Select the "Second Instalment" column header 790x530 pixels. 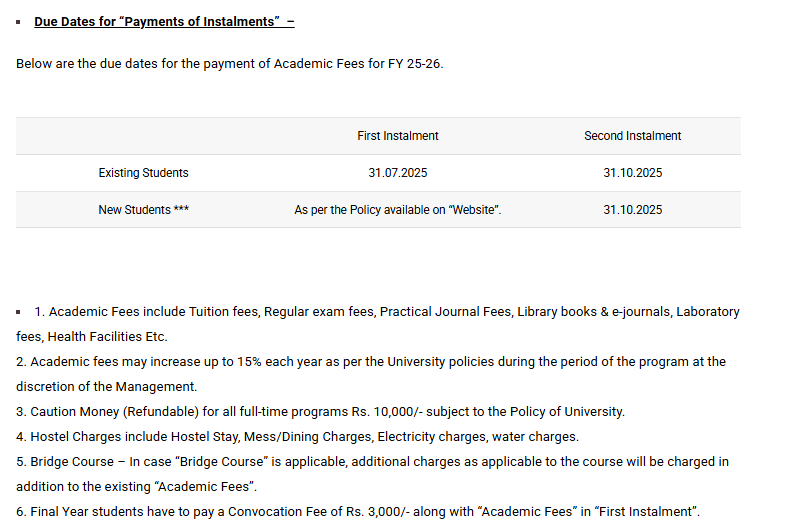[632, 136]
